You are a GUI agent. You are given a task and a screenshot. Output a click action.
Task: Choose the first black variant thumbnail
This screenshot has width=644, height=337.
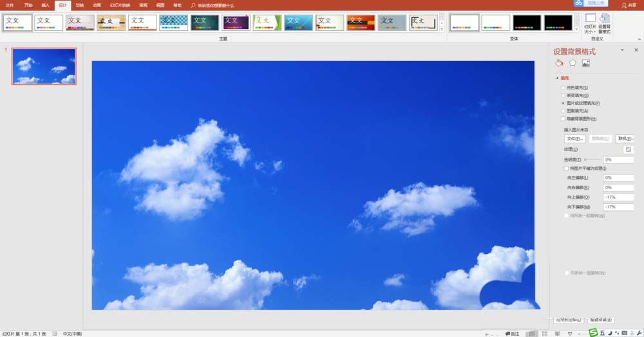527,23
